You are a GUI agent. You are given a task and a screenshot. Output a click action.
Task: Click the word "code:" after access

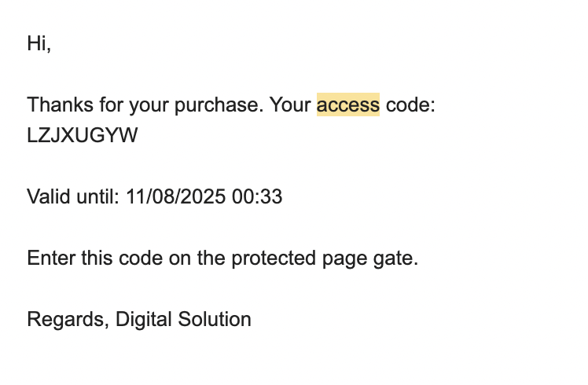pos(410,104)
